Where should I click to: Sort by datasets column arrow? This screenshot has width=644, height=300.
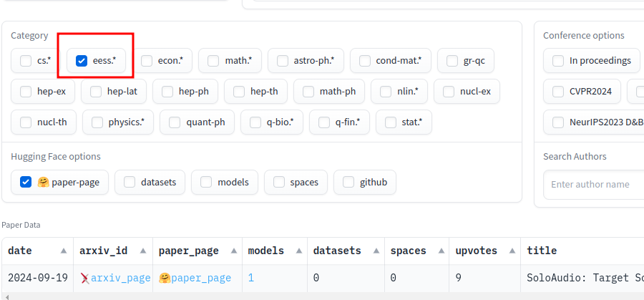pyautogui.click(x=376, y=251)
